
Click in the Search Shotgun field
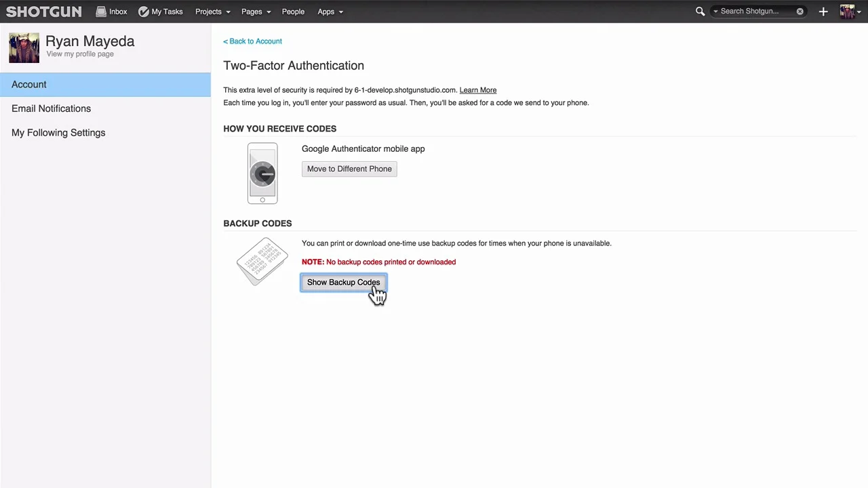pyautogui.click(x=756, y=12)
